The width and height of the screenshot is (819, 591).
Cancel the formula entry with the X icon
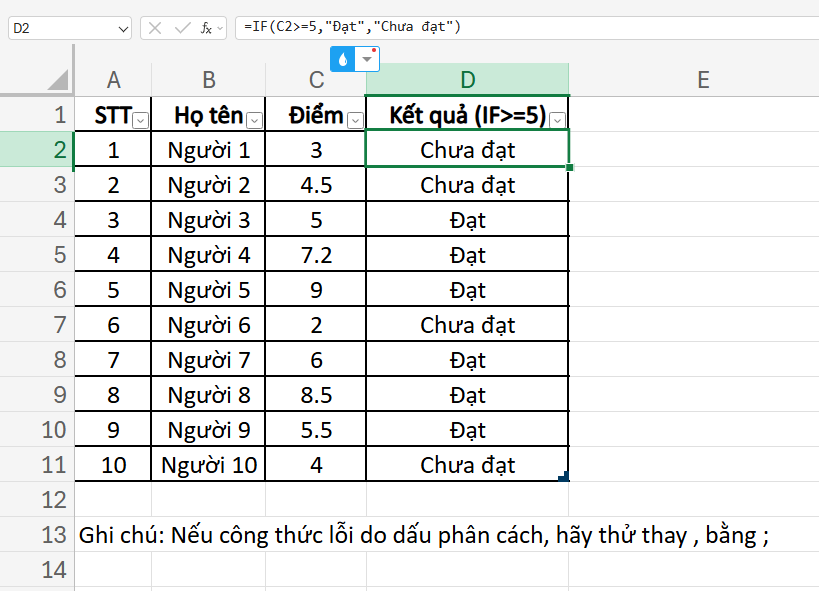155,28
